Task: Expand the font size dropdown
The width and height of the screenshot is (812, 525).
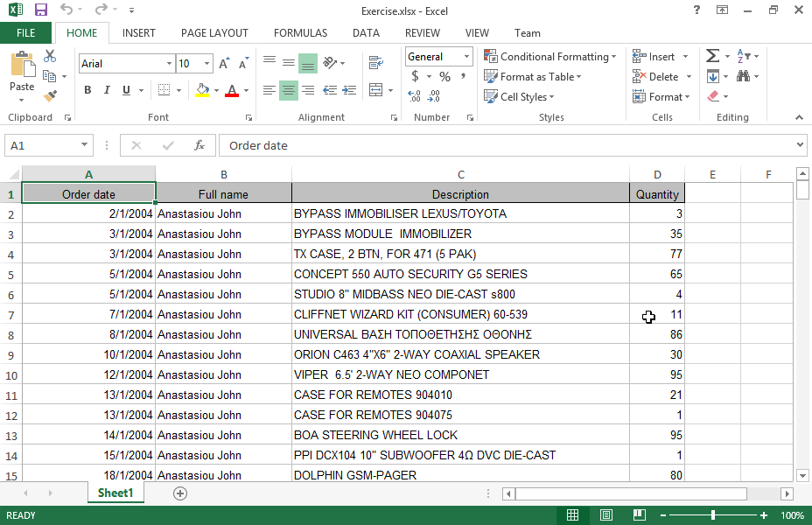Action: click(206, 64)
